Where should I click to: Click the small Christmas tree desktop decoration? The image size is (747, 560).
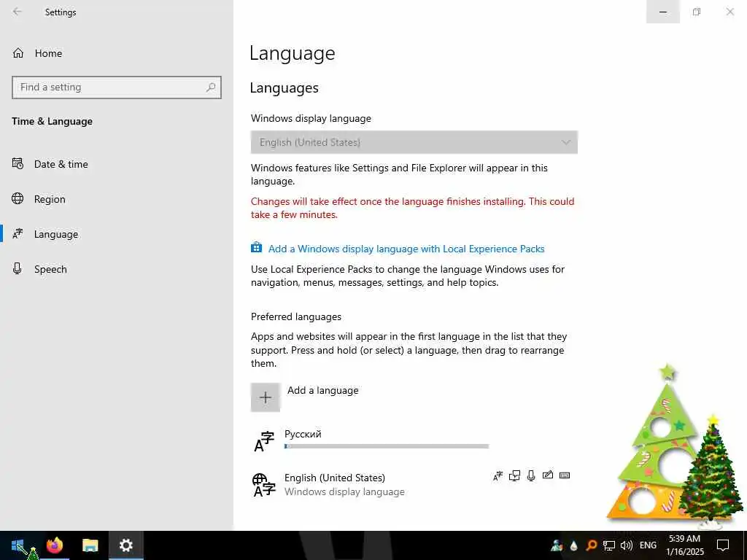(711, 472)
